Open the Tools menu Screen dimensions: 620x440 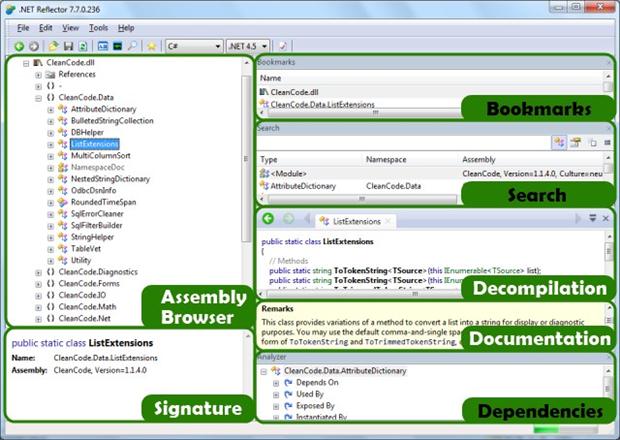tap(98, 28)
